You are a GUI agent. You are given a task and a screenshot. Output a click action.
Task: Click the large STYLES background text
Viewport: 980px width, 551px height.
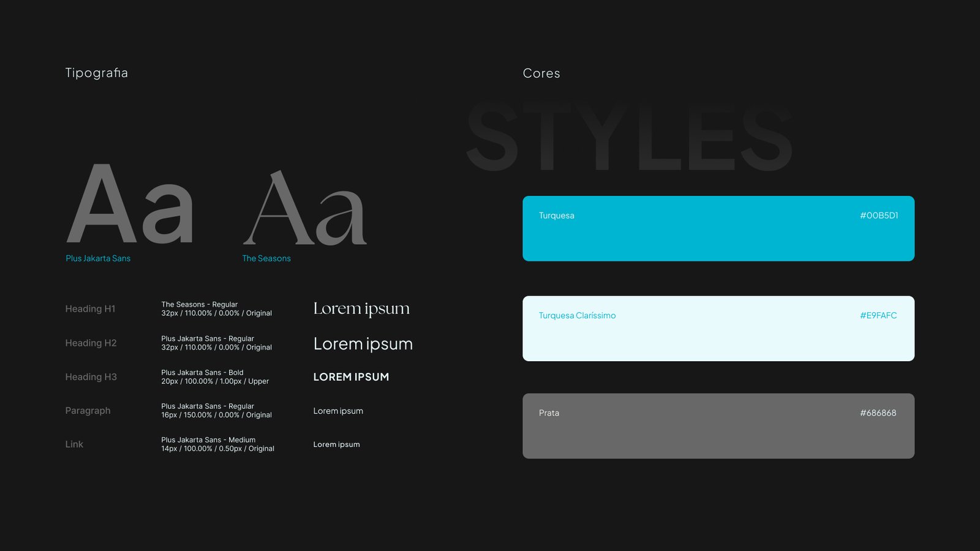point(629,138)
